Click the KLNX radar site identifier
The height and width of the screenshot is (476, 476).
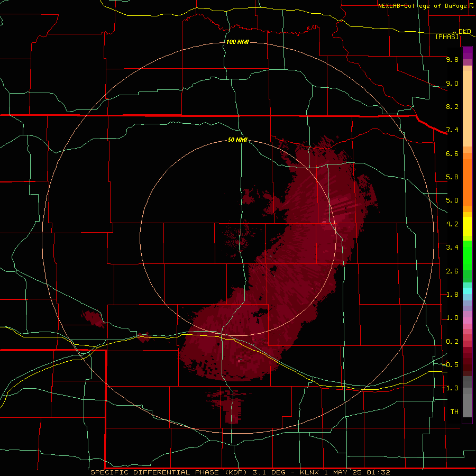[x=309, y=472]
